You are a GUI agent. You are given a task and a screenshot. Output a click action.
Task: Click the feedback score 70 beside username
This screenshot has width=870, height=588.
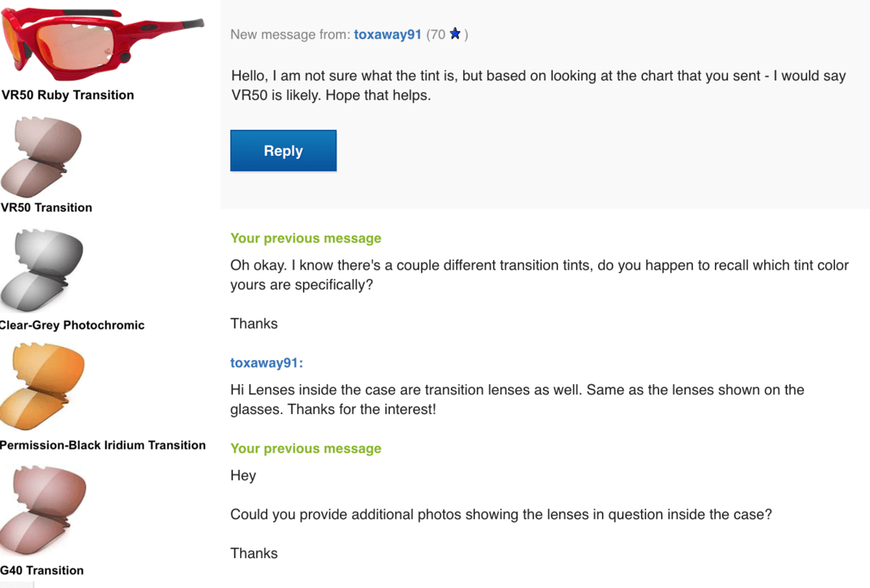coord(436,35)
